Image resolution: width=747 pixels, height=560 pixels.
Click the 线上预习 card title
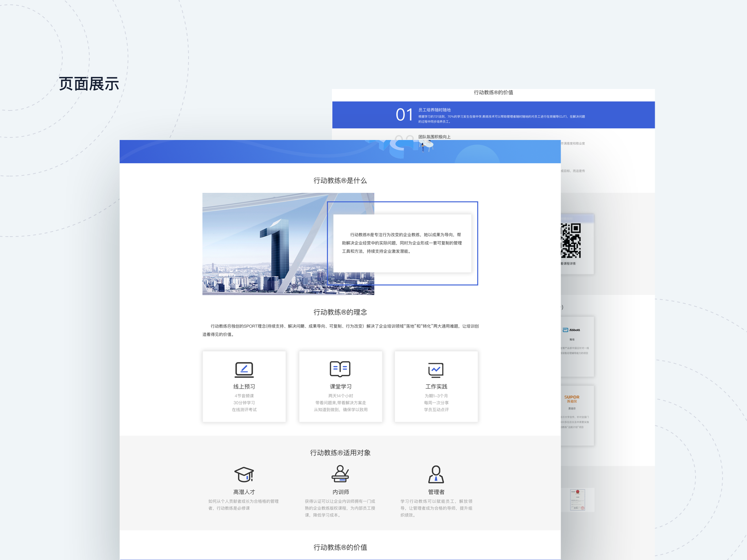244,386
